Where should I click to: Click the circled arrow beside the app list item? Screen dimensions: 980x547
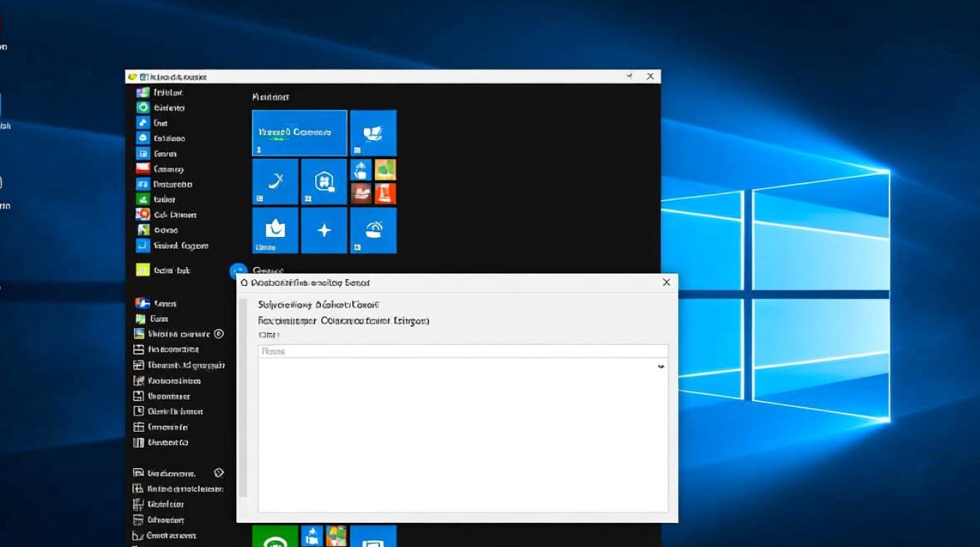coord(218,334)
